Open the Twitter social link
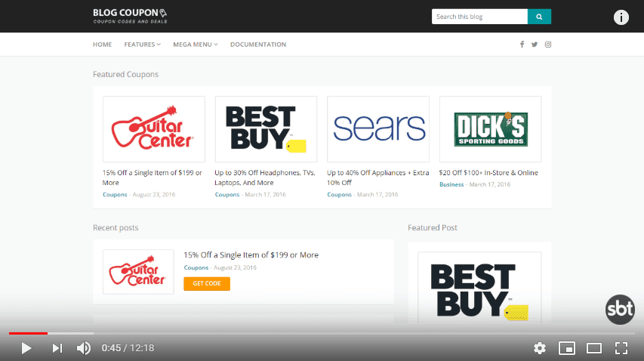Viewport: 644px width, 361px height. point(535,45)
